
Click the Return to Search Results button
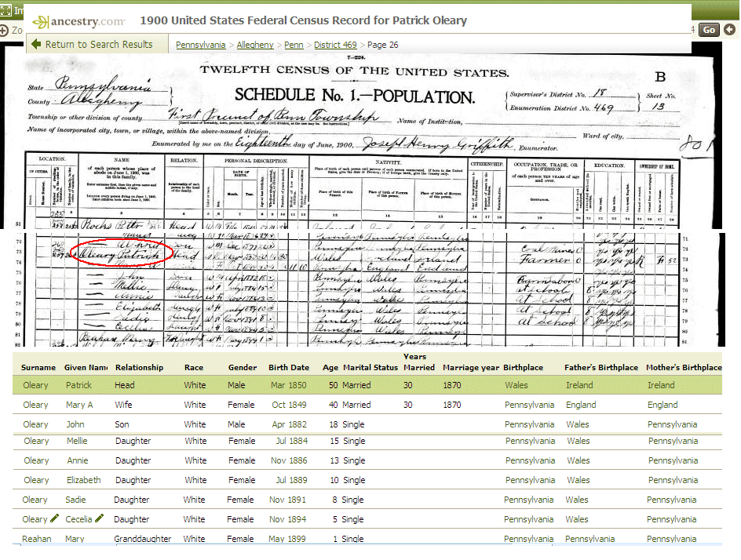point(98,45)
